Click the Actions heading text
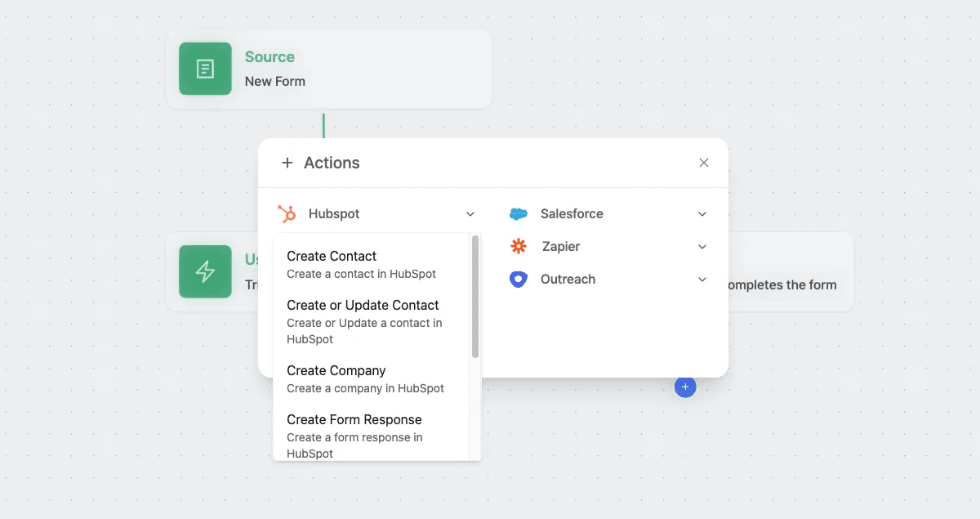The height and width of the screenshot is (519, 980). pos(332,163)
